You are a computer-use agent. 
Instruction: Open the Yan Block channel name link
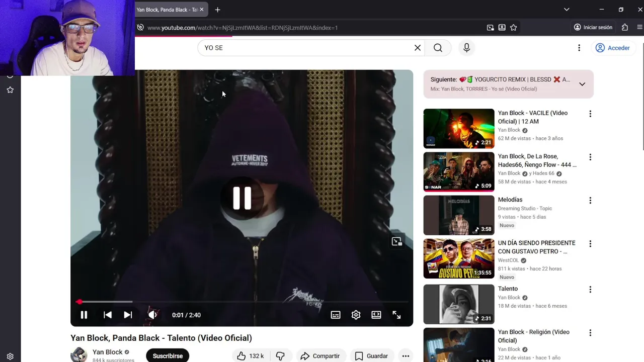pos(107,352)
